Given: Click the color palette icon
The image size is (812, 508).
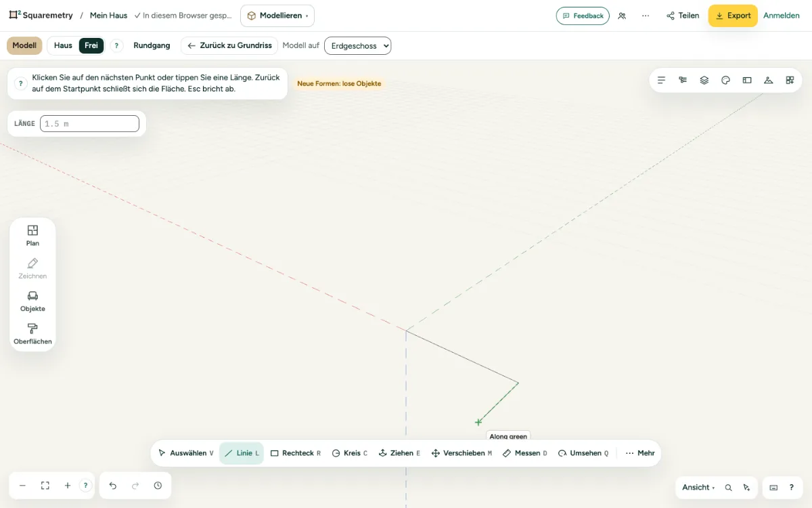Looking at the screenshot, I should click(725, 80).
